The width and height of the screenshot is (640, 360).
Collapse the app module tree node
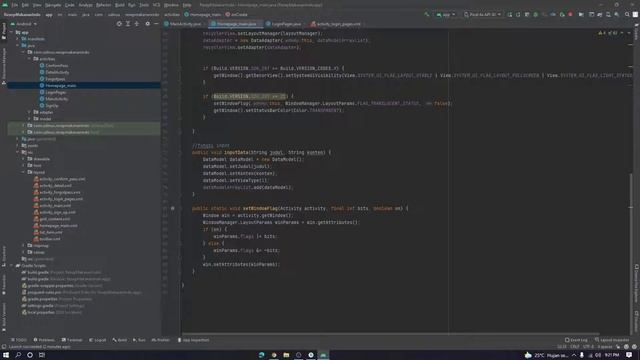(x=12, y=32)
